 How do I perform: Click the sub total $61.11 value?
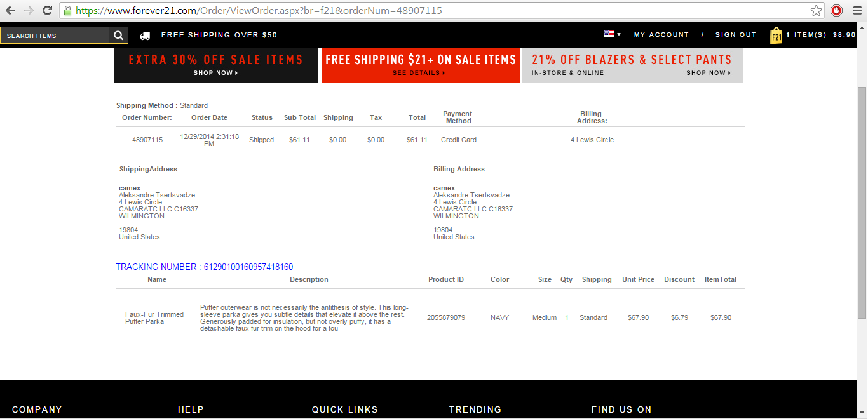[299, 140]
